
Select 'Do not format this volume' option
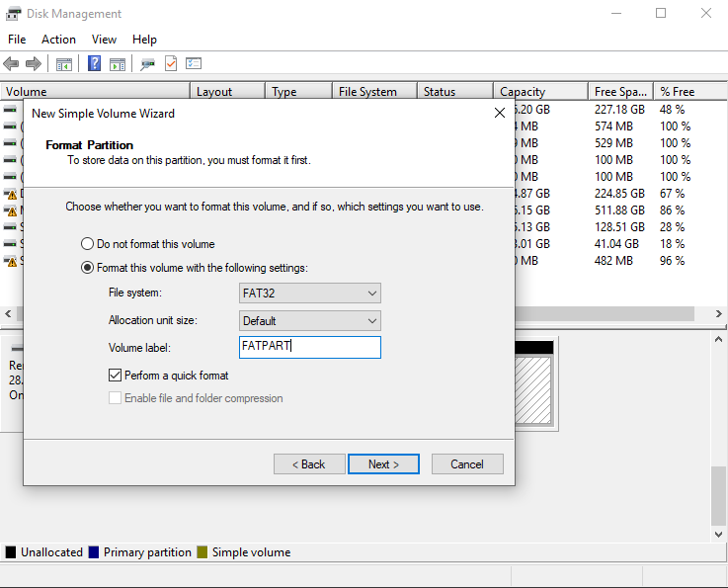click(87, 244)
